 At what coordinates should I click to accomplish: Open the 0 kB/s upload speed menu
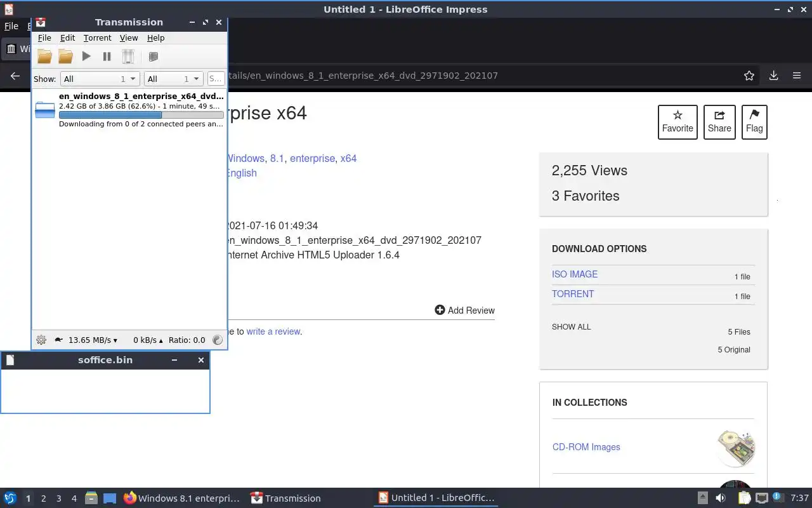click(148, 340)
